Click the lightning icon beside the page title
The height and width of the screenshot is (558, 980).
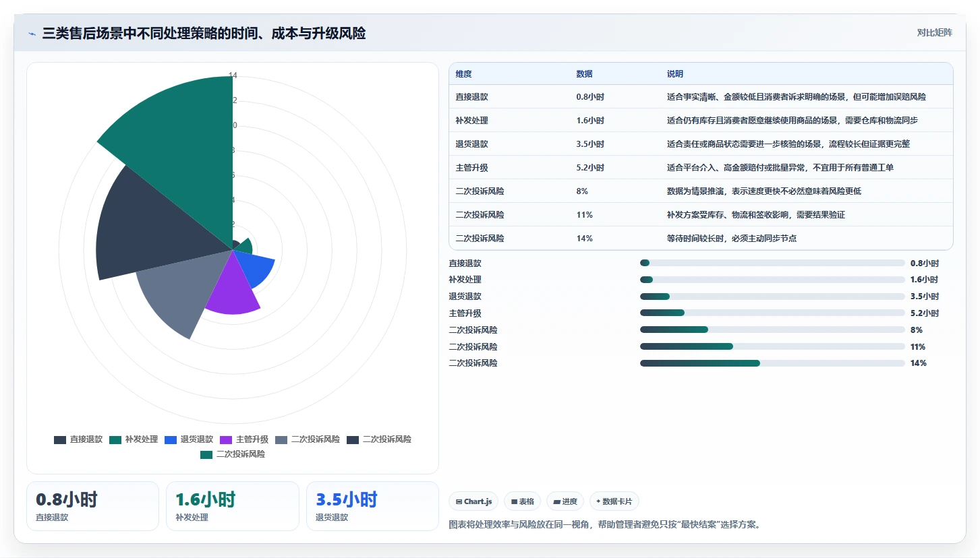tap(32, 34)
